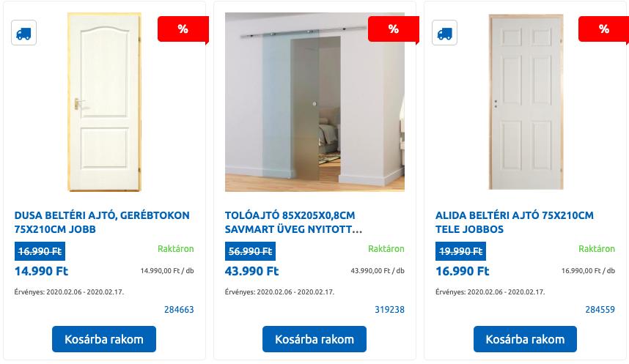Click delivery truck icon on Dusa door
This screenshot has width=629, height=364.
pyautogui.click(x=23, y=33)
